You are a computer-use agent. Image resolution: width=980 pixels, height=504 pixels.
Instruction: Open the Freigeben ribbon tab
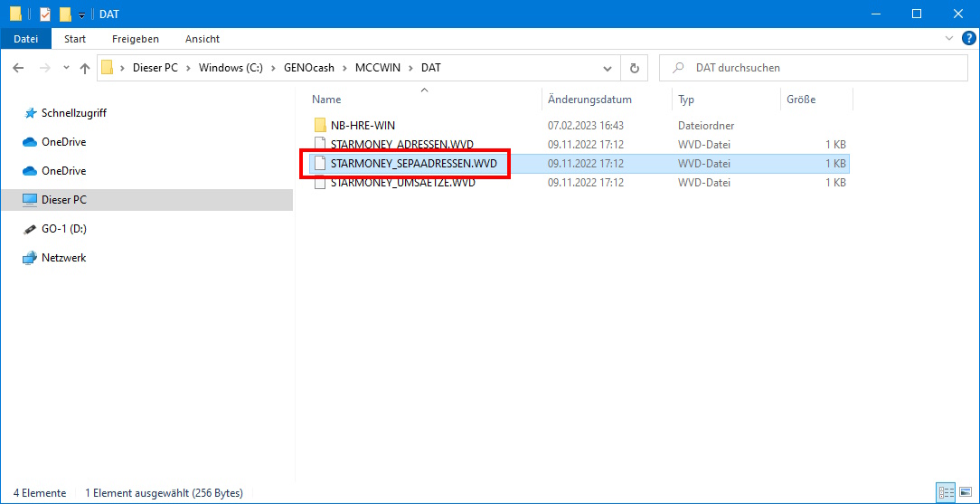point(136,39)
